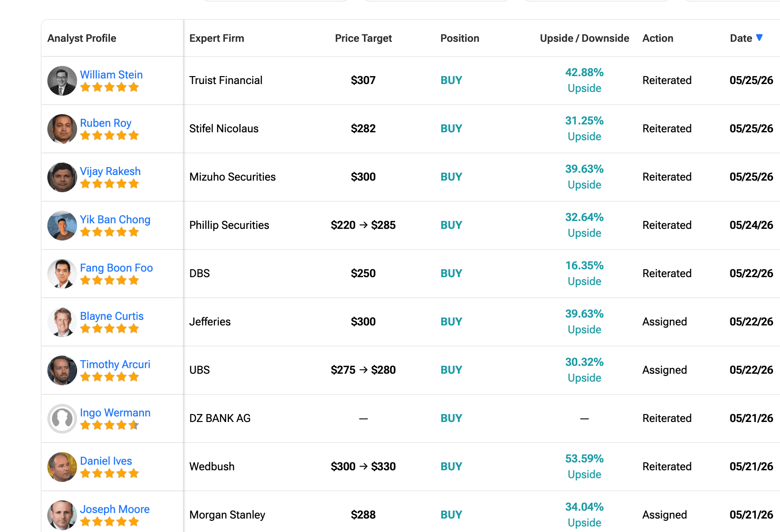780x532 pixels.
Task: Select Wedbush firm cell
Action: point(212,467)
